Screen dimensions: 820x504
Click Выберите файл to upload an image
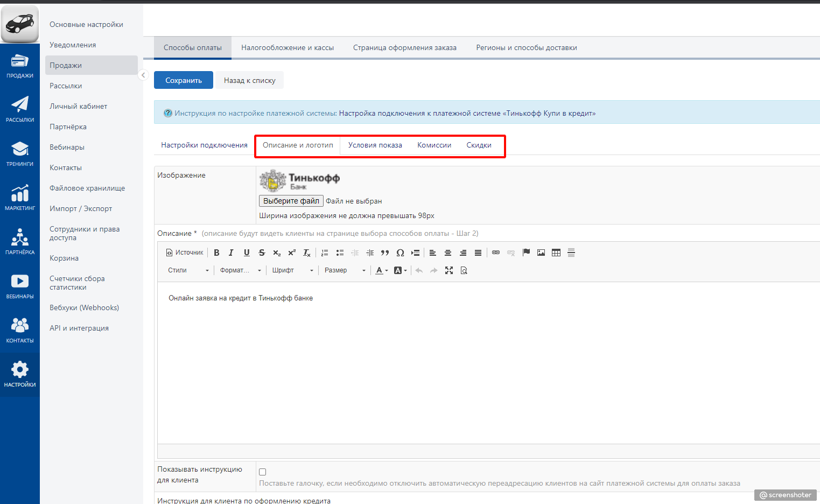291,201
